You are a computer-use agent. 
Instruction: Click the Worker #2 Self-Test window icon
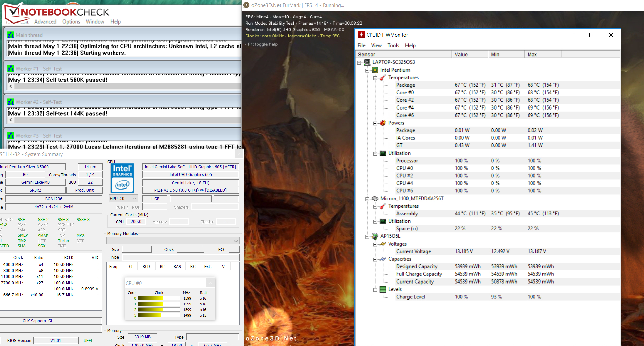(x=11, y=102)
